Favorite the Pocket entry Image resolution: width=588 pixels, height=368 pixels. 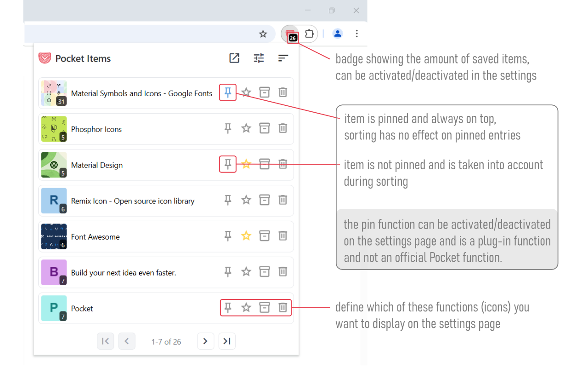(246, 307)
